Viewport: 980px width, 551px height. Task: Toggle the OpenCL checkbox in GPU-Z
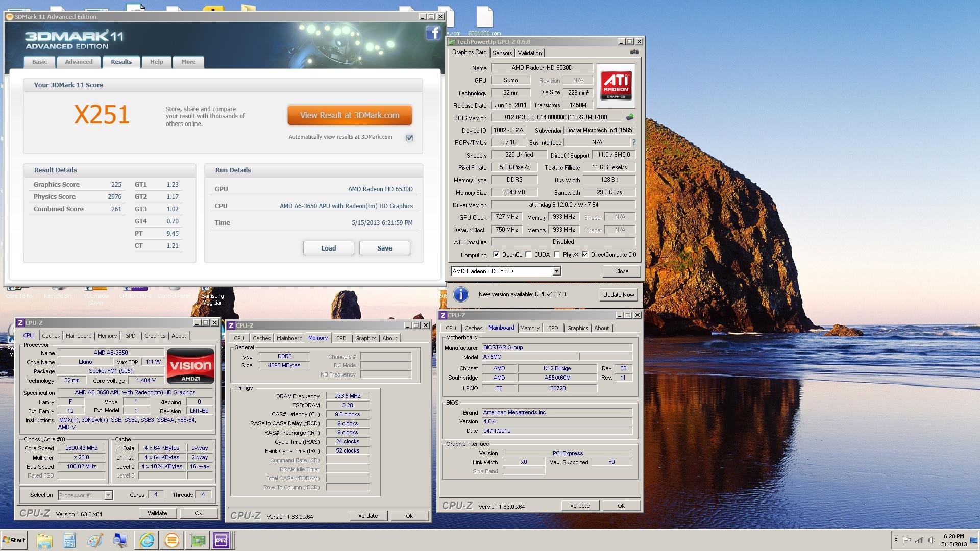pos(496,255)
